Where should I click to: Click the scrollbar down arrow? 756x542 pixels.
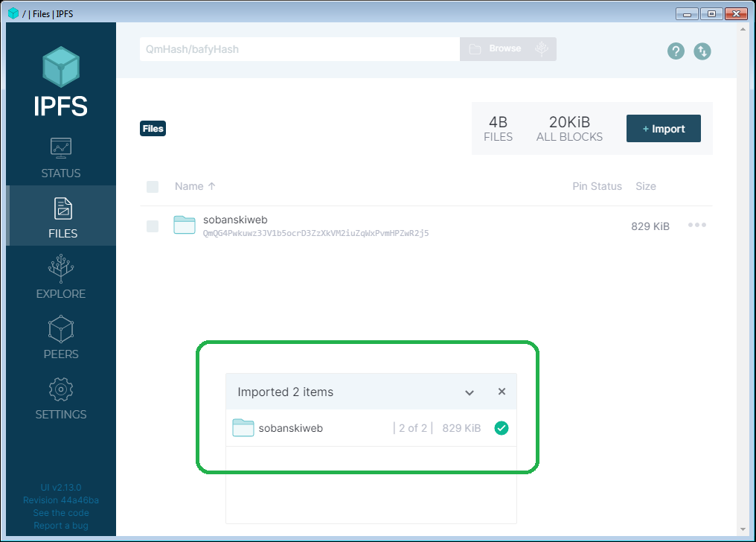(743, 529)
